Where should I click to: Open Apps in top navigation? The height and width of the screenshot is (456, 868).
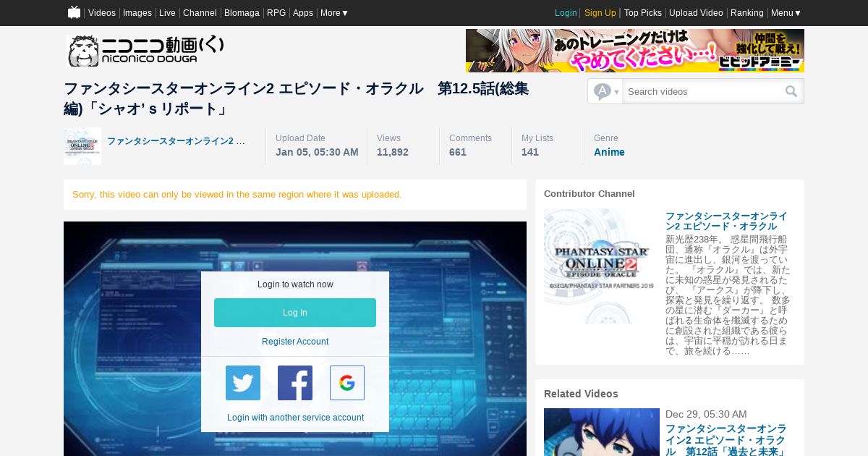point(303,13)
